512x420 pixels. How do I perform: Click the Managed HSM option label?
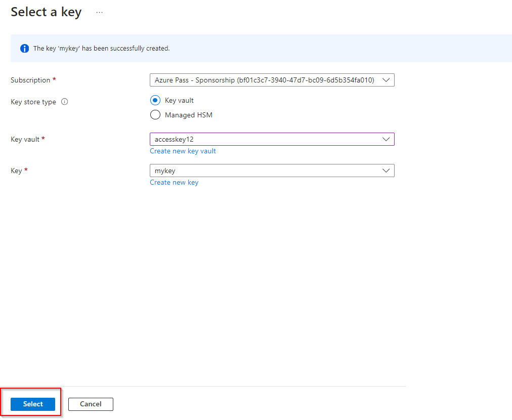point(188,115)
